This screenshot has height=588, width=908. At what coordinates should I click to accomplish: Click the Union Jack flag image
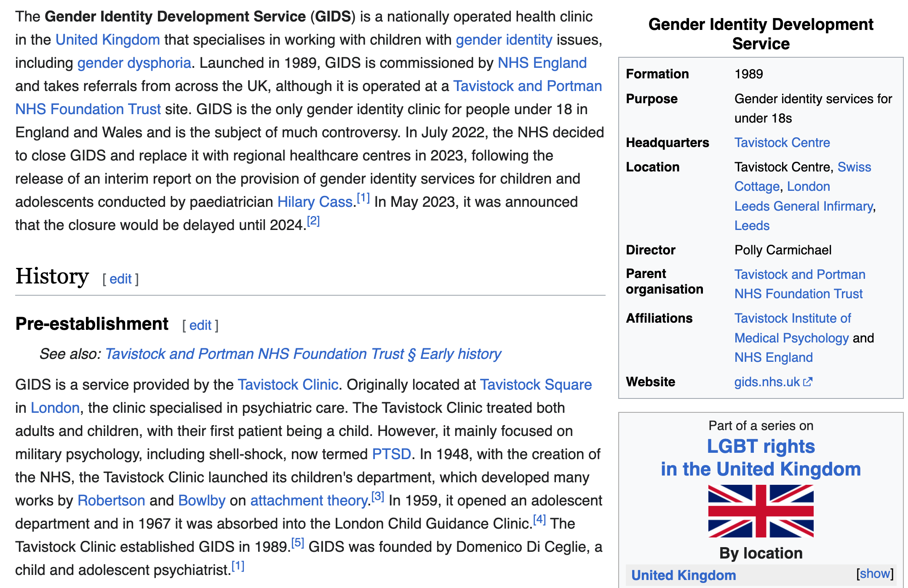tap(761, 511)
